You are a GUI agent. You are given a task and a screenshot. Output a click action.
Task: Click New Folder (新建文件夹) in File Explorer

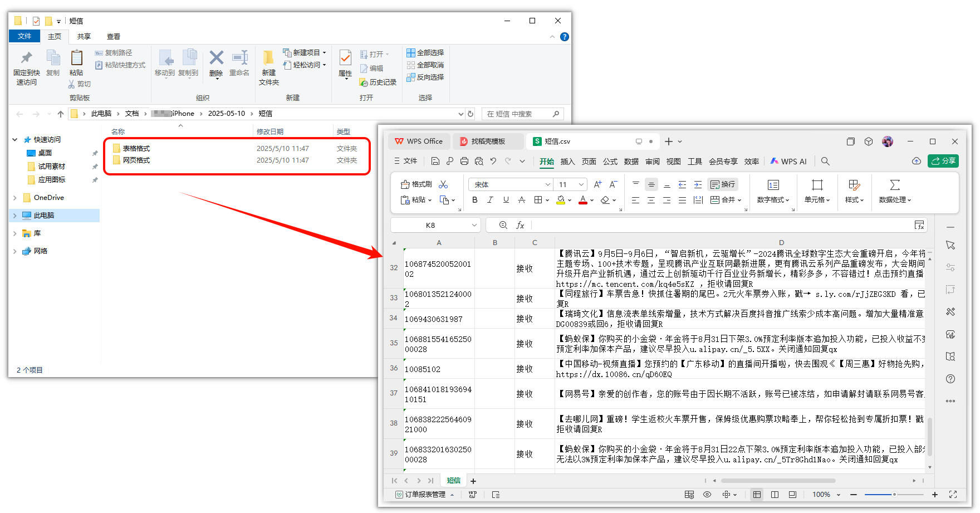(269, 68)
